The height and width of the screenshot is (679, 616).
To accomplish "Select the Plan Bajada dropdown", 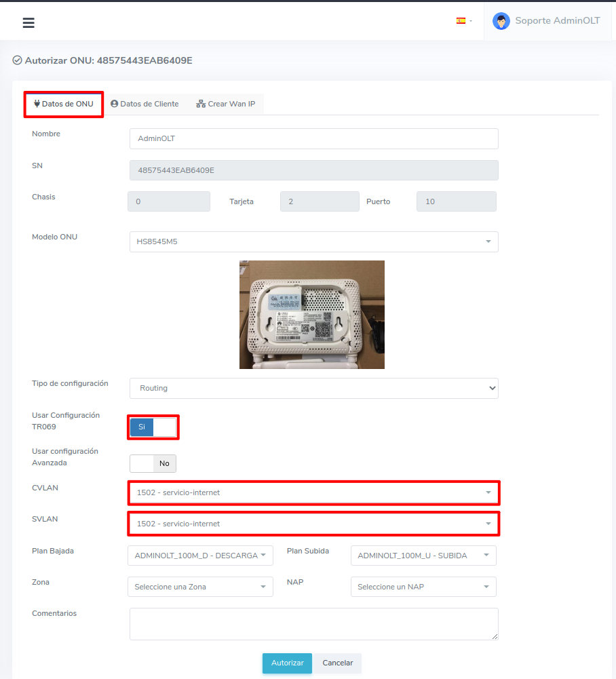I will coord(200,556).
